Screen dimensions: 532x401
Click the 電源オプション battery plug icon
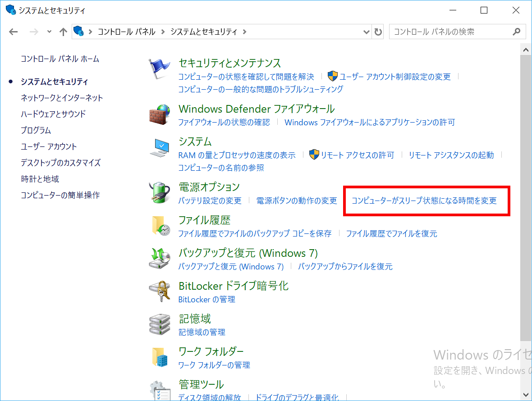(x=159, y=192)
